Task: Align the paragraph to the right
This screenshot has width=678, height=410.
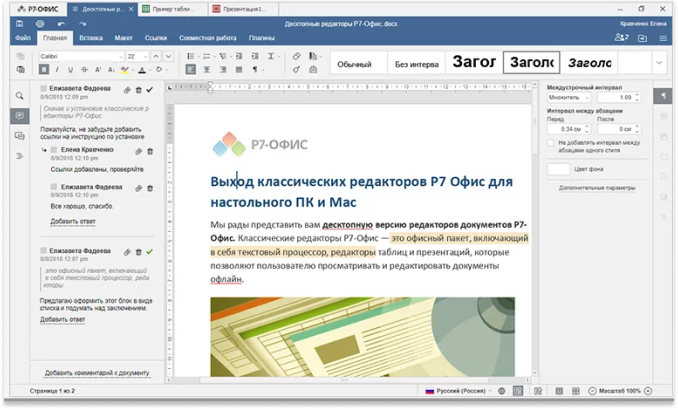Action: [x=223, y=70]
